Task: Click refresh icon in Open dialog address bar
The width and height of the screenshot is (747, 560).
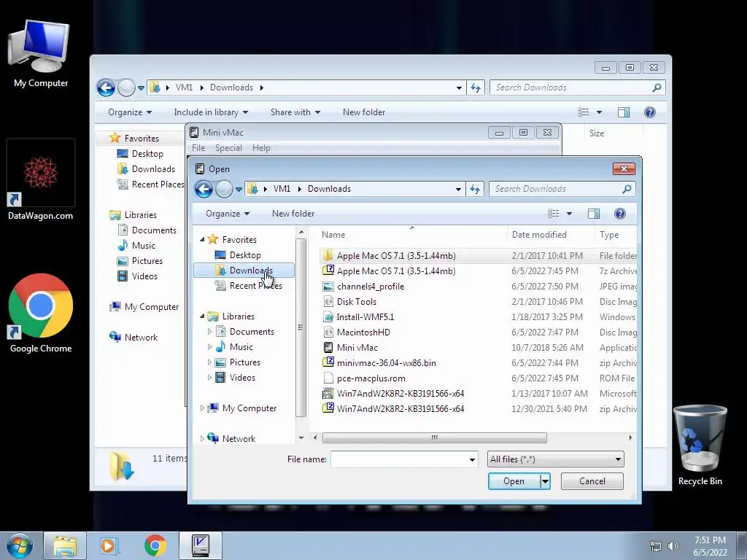Action: tap(475, 189)
